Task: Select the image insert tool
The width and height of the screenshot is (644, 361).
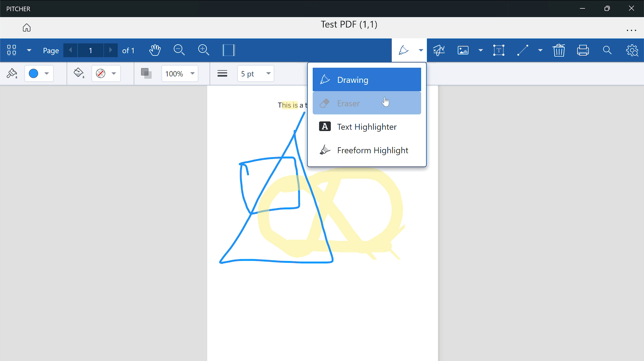Action: point(463,50)
